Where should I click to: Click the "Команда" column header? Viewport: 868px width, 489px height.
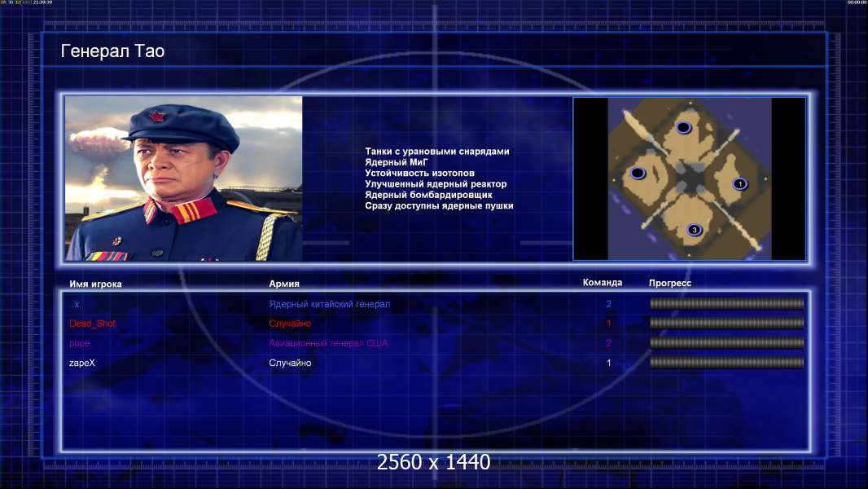pos(603,283)
